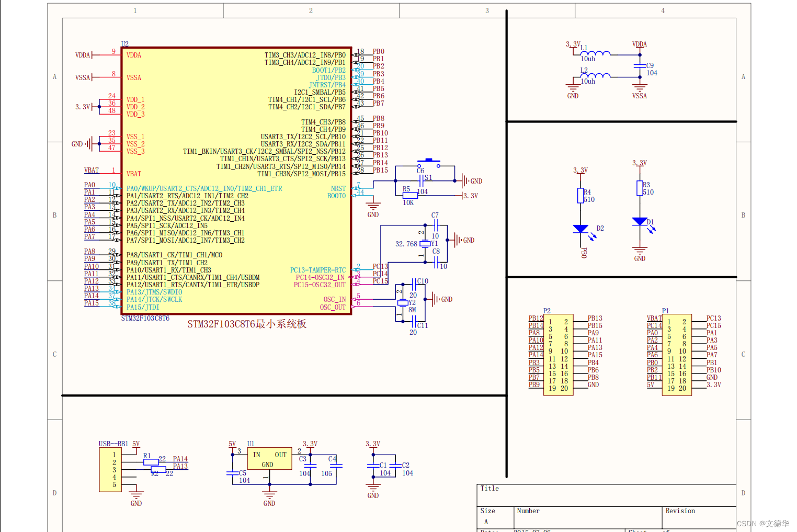Click capacitor C11 below crystal Y2
Viewport: 797px width, 532px height.
pos(413,321)
